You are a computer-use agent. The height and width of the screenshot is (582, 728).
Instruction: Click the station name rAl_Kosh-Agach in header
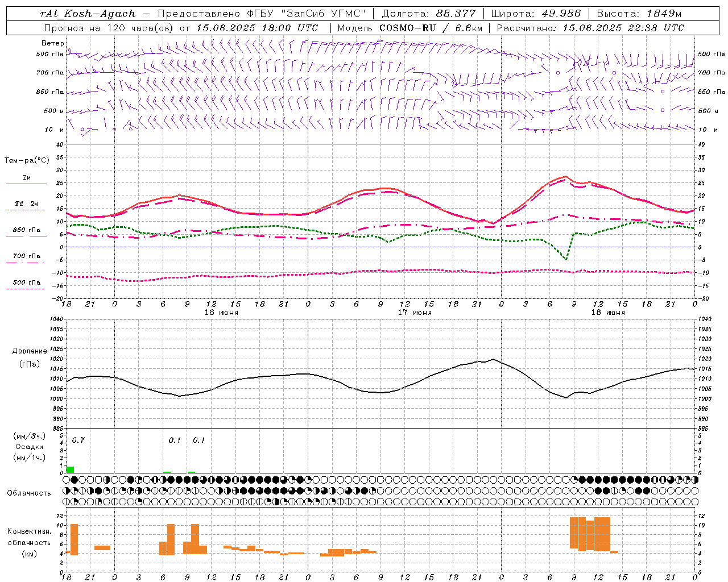(x=88, y=14)
